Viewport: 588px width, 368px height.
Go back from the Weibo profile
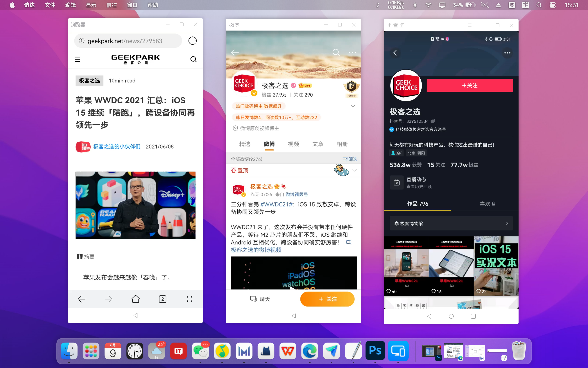(x=235, y=52)
